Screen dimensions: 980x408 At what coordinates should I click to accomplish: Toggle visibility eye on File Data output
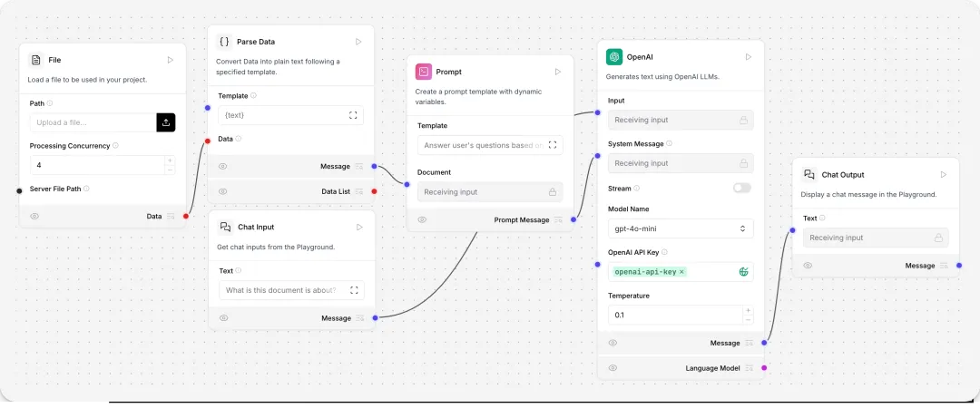click(34, 216)
